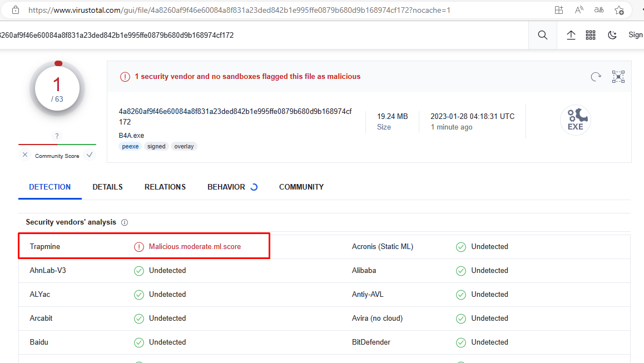Enable read aloud in browser toolbar

click(x=578, y=9)
